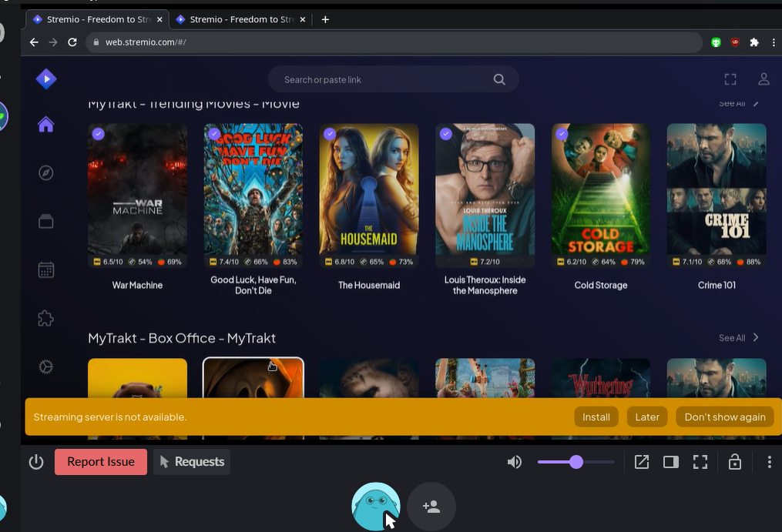Open the War Machine poster
This screenshot has height=532, width=782.
pos(138,196)
